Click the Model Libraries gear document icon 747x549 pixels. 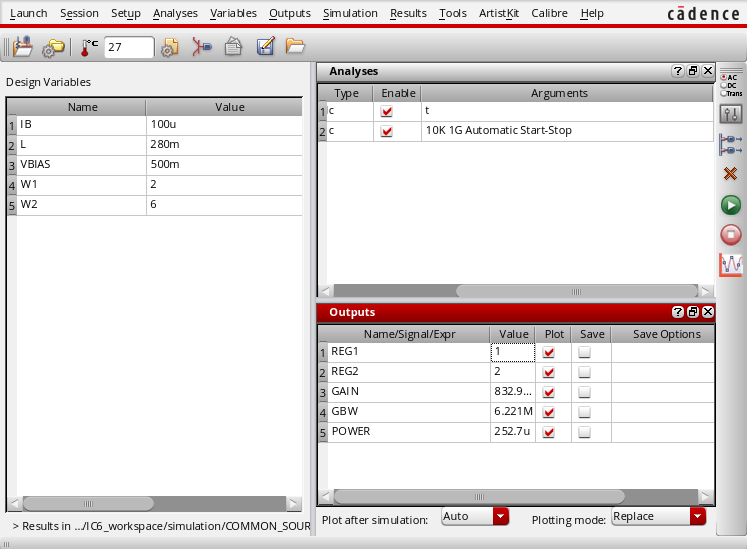tap(170, 47)
